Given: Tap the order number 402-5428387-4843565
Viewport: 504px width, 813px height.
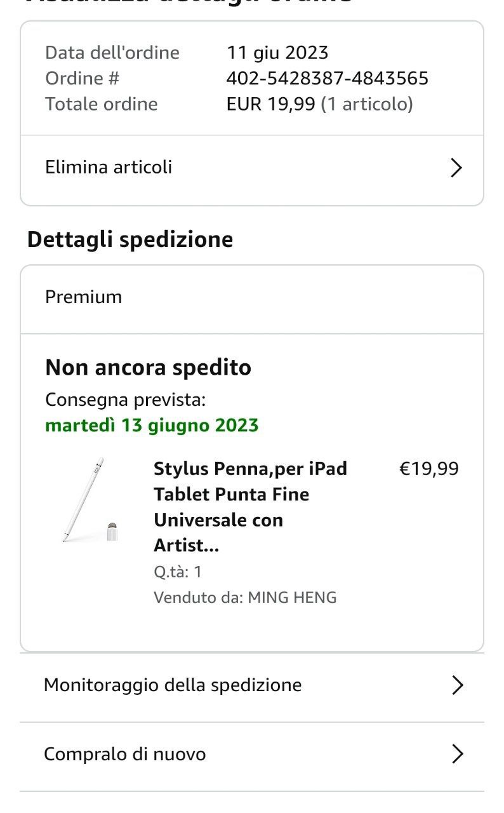Looking at the screenshot, I should tap(328, 79).
